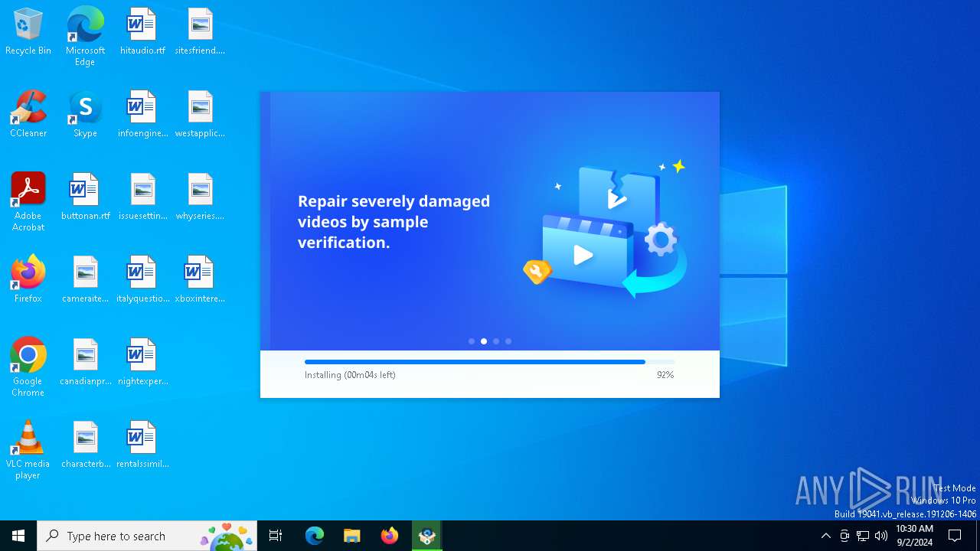Open the Windows Start menu
Viewport: 980px width, 551px height.
pyautogui.click(x=18, y=536)
